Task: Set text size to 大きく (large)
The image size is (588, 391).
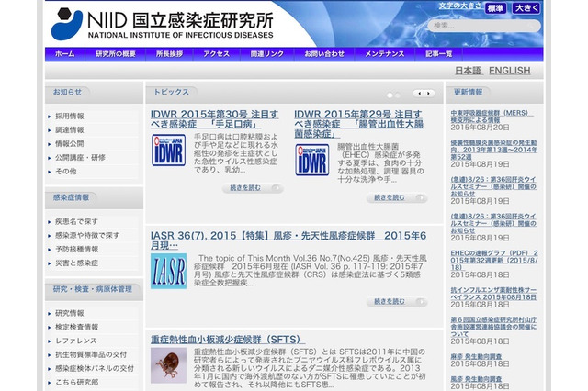Action: point(526,8)
